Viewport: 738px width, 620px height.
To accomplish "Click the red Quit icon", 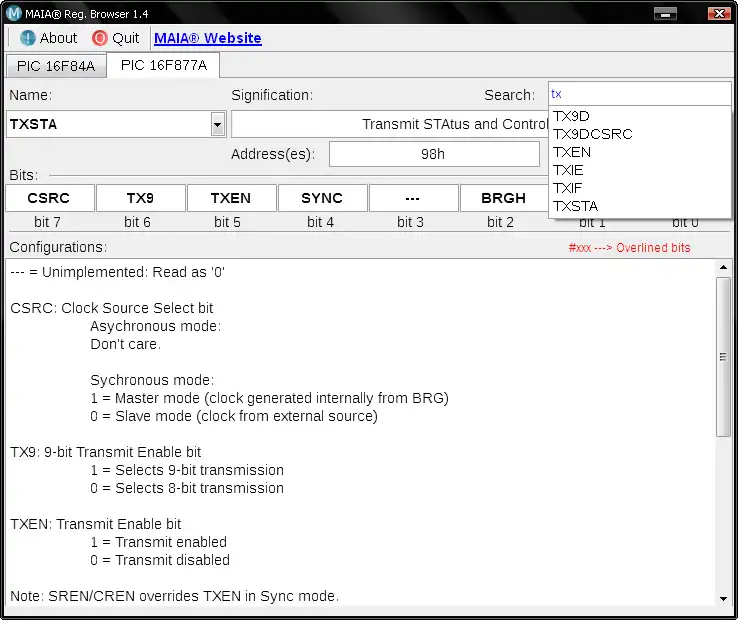I will pyautogui.click(x=100, y=38).
